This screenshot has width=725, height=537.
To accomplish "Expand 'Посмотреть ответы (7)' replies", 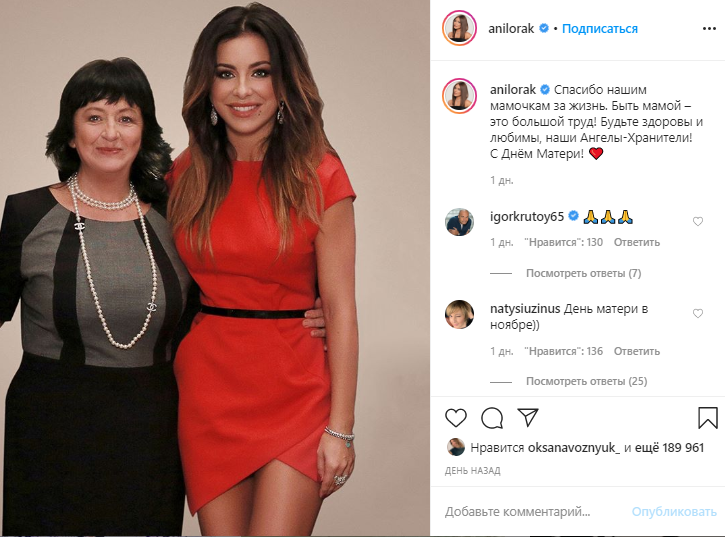I will click(584, 273).
